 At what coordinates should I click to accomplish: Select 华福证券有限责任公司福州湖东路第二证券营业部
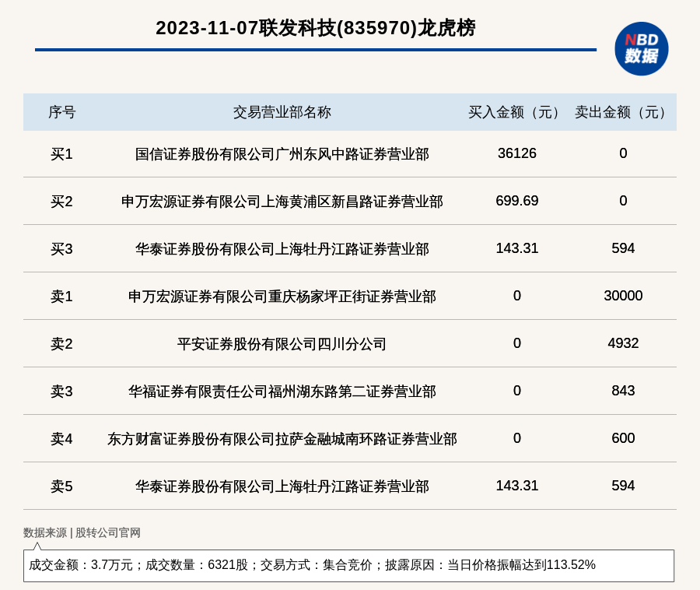point(282,392)
